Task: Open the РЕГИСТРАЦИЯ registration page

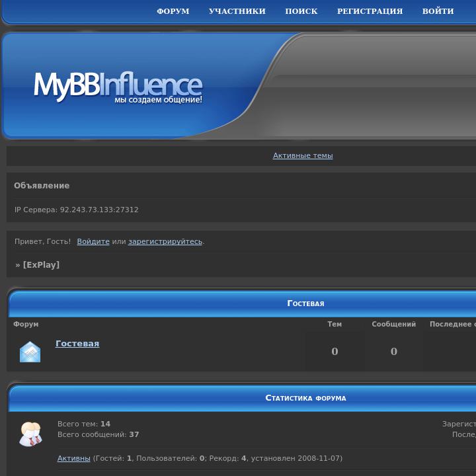Action: (x=370, y=11)
